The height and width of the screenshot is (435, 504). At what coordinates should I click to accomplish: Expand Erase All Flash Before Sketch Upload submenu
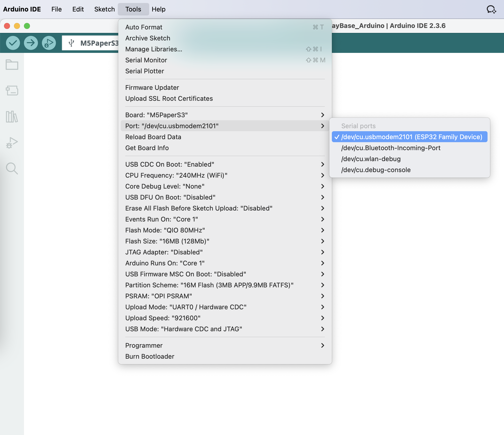[x=225, y=208]
